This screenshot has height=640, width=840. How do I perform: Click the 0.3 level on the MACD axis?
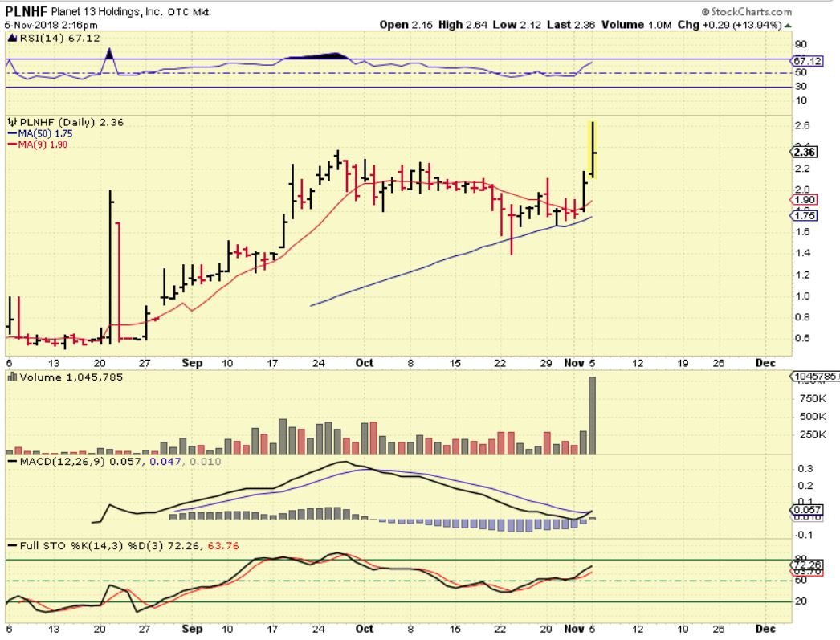(805, 469)
